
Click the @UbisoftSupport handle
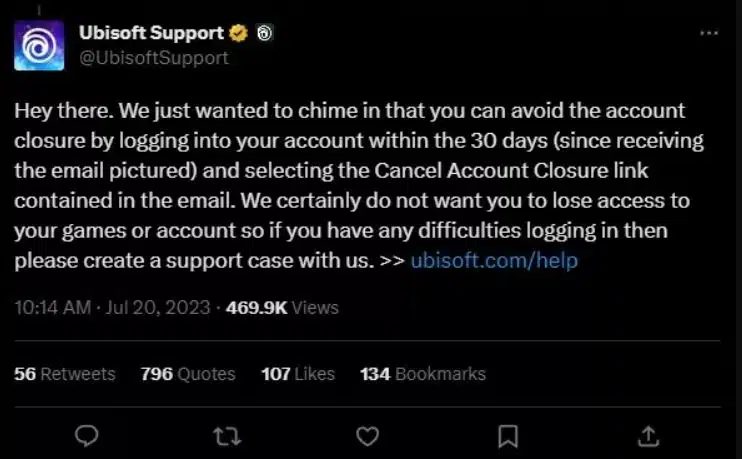154,58
